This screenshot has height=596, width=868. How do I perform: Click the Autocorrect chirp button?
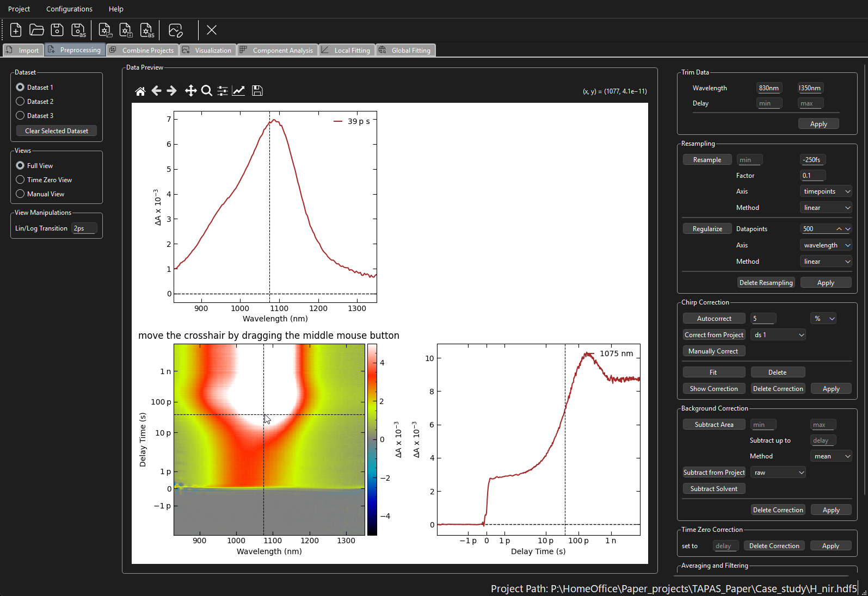[x=714, y=319]
